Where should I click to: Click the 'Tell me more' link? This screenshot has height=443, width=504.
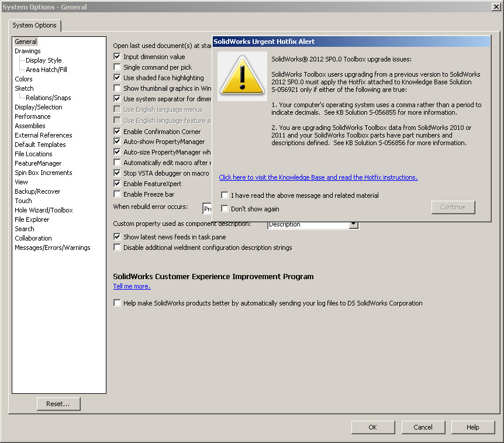point(131,286)
